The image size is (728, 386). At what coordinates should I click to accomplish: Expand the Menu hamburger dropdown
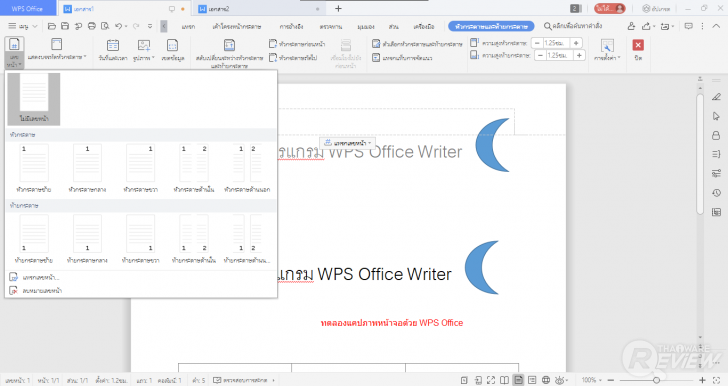pyautogui.click(x=22, y=26)
